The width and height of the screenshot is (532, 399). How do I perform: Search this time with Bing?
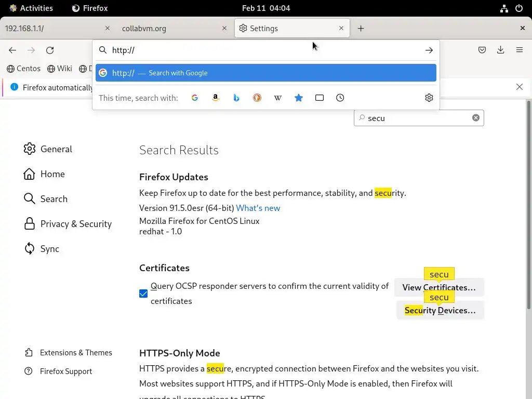pyautogui.click(x=236, y=98)
